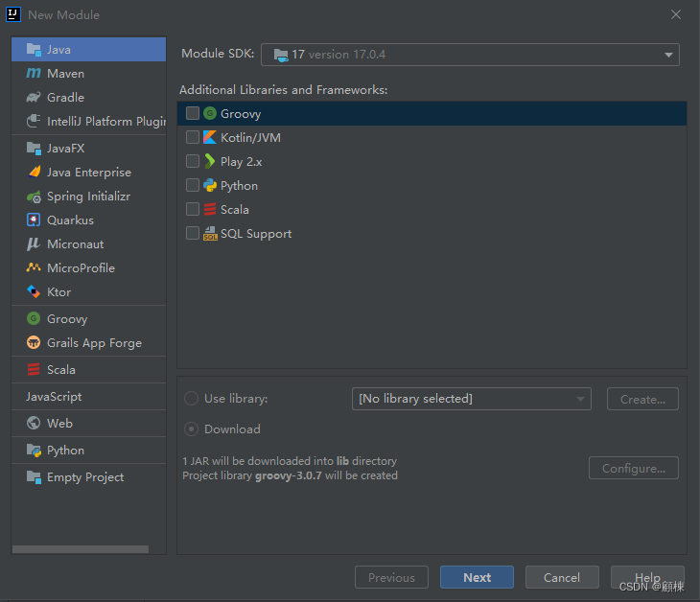Screen dimensions: 700x602
Task: Click the Java folder icon in the sidebar
Action: (34, 49)
